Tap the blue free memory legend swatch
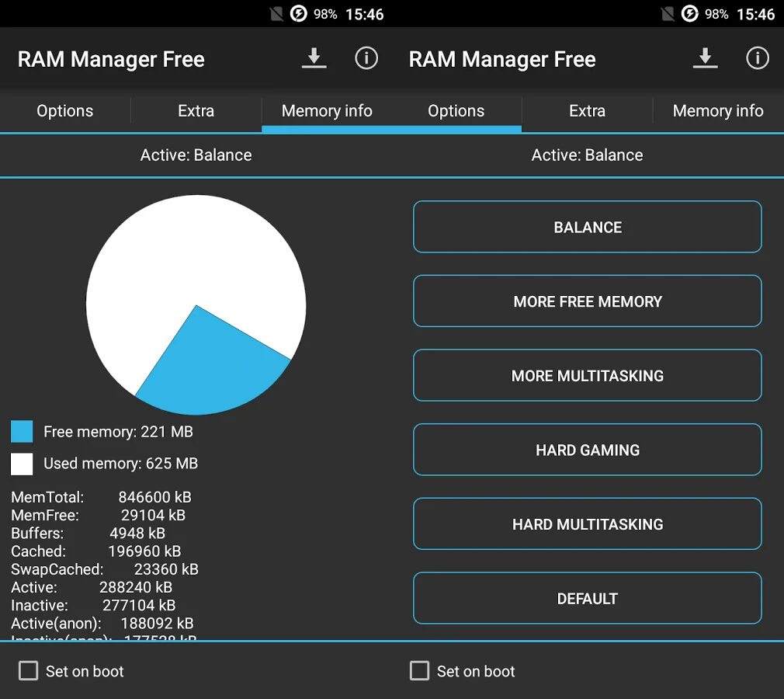Viewport: 784px width, 699px height. (22, 431)
